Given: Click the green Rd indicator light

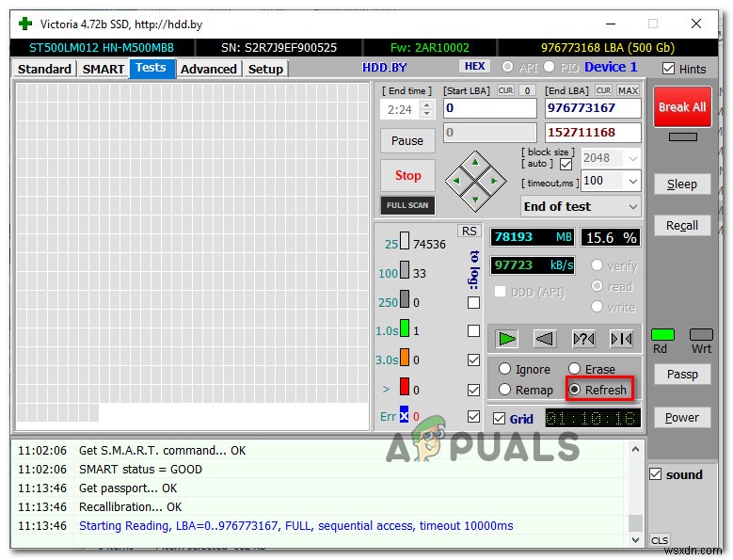Looking at the screenshot, I should (x=662, y=334).
